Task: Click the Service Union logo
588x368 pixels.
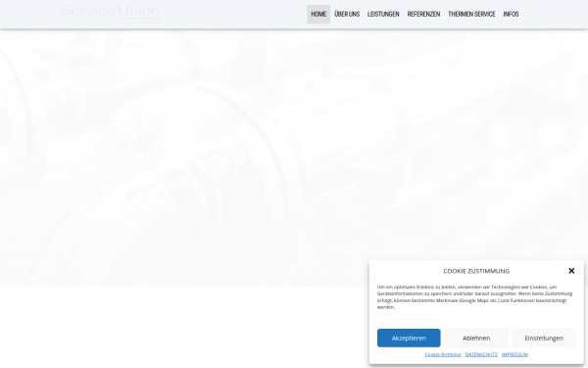Action: pos(110,14)
